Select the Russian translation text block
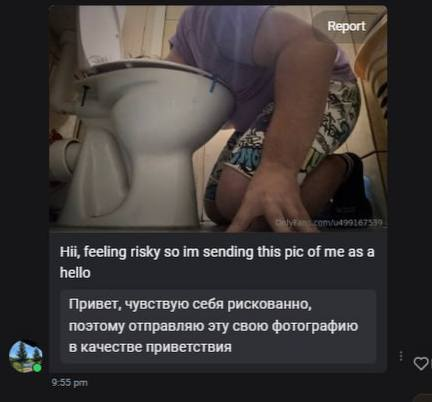This screenshot has width=432, height=402. pyautogui.click(x=218, y=326)
